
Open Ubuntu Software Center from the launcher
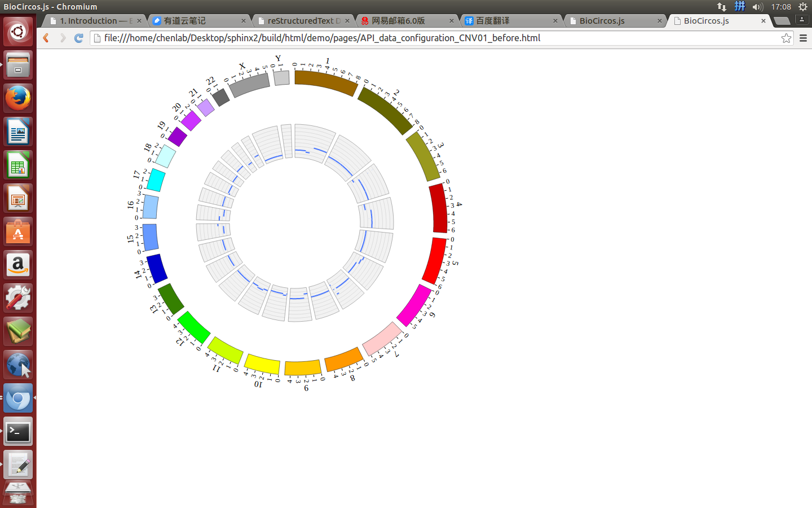click(18, 231)
